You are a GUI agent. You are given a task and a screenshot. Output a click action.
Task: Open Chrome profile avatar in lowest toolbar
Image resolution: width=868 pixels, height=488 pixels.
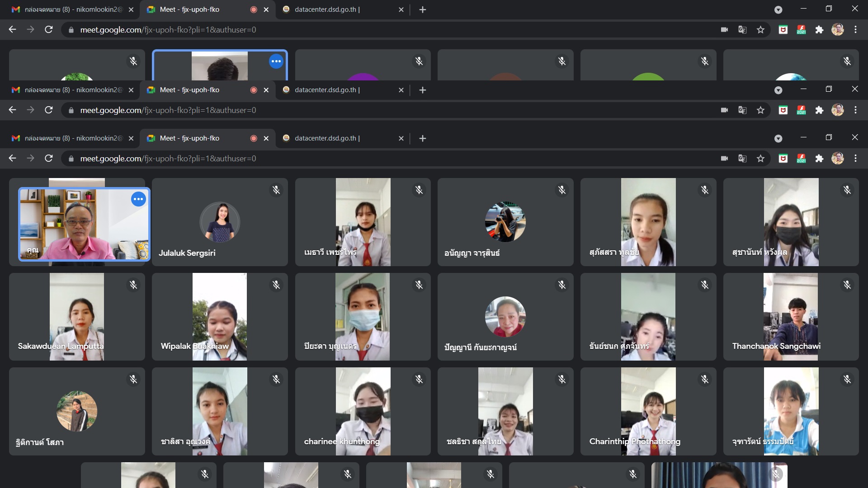[838, 158]
